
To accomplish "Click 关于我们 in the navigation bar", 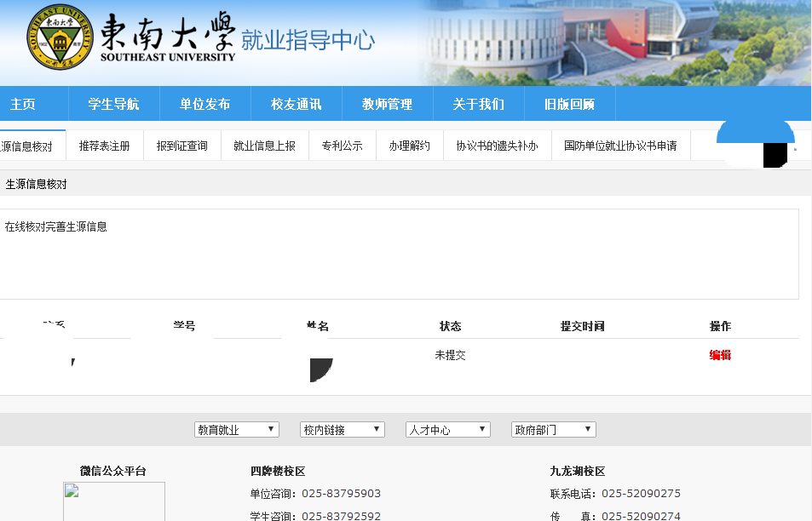I will (x=478, y=104).
